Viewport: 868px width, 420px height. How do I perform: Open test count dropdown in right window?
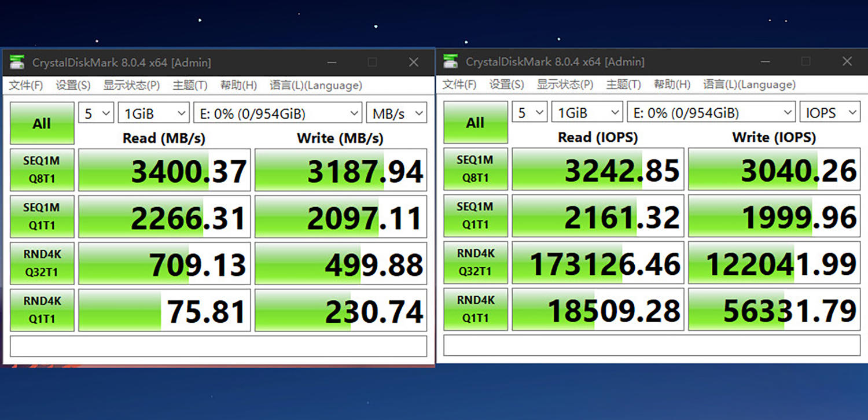(x=529, y=113)
